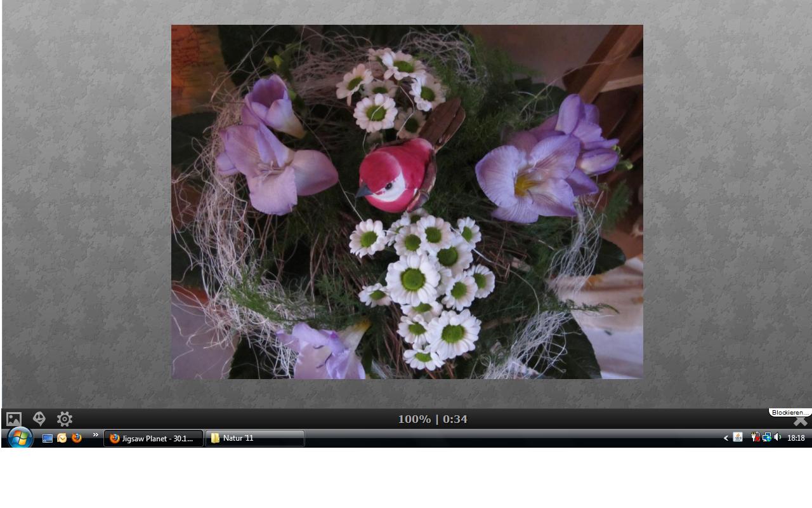Exit fullscreen with the X icon

[801, 421]
